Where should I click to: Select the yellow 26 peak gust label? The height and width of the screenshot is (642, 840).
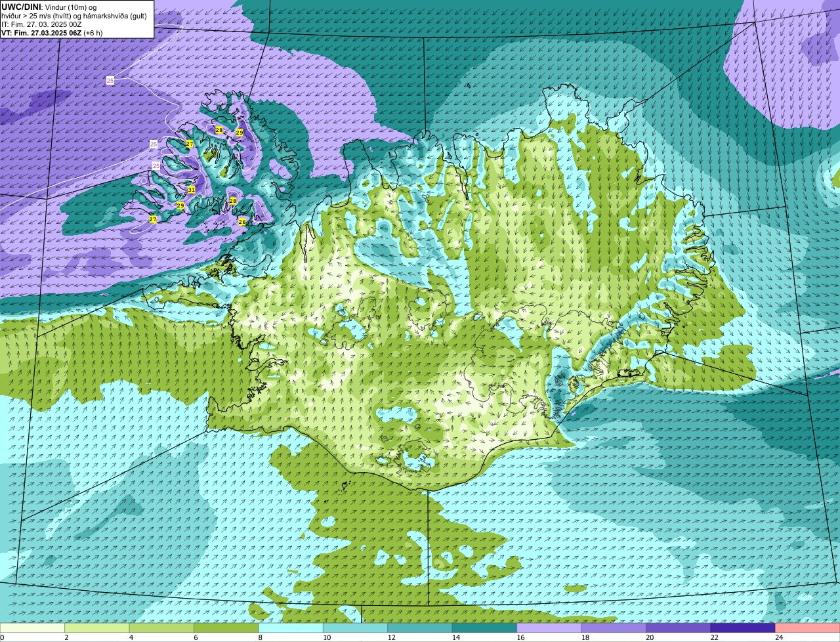242,222
